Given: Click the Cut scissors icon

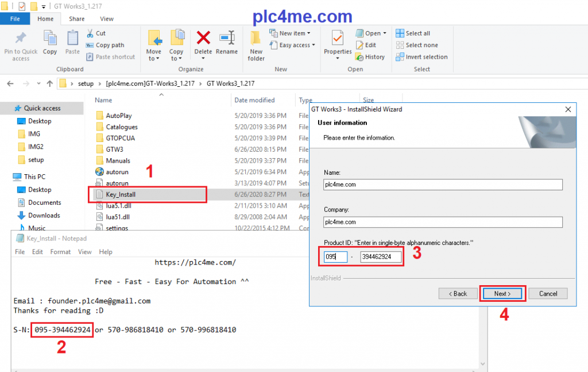Looking at the screenshot, I should coord(90,33).
